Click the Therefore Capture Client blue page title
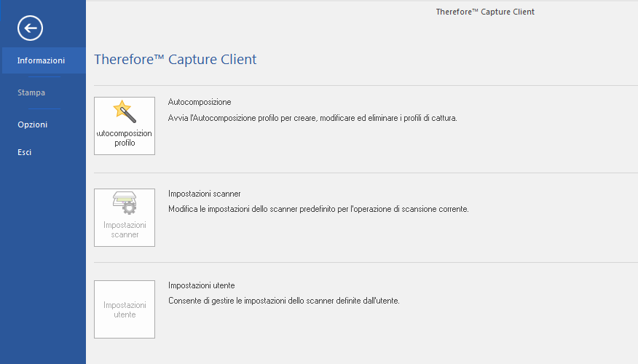Screen dimensions: 638x364 click(x=176, y=60)
